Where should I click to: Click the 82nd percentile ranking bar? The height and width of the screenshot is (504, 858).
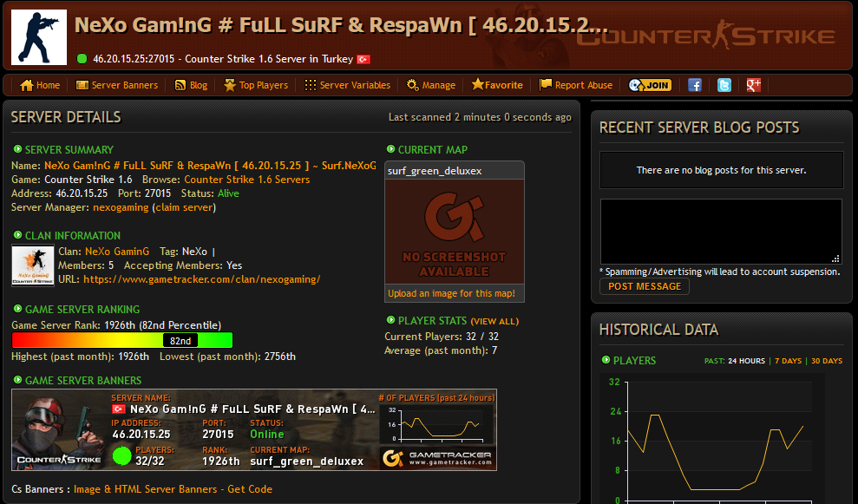click(122, 340)
